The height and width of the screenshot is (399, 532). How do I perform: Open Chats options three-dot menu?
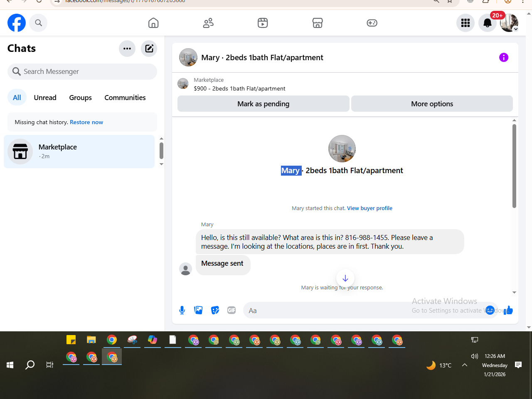[127, 49]
